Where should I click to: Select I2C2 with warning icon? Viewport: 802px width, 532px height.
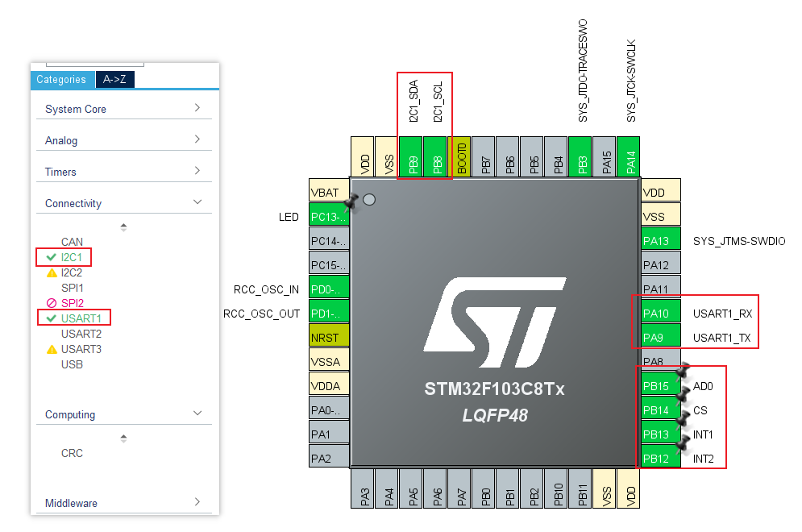pyautogui.click(x=71, y=272)
